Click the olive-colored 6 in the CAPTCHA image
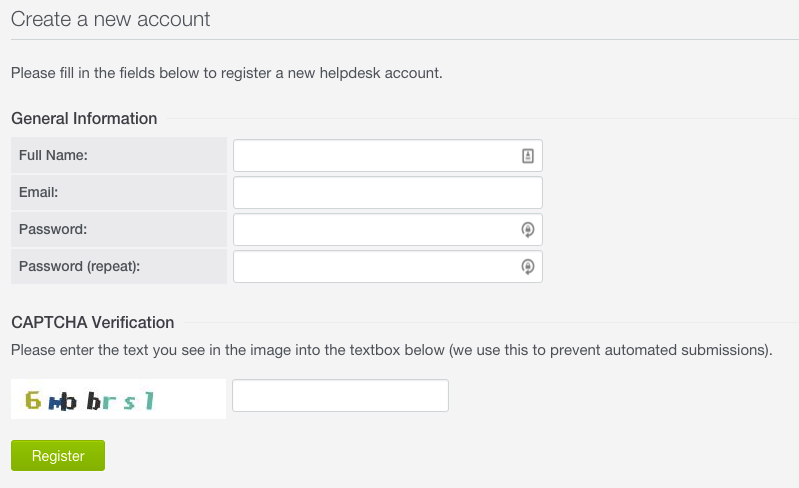Screen dimensions: 799x488 (33, 400)
